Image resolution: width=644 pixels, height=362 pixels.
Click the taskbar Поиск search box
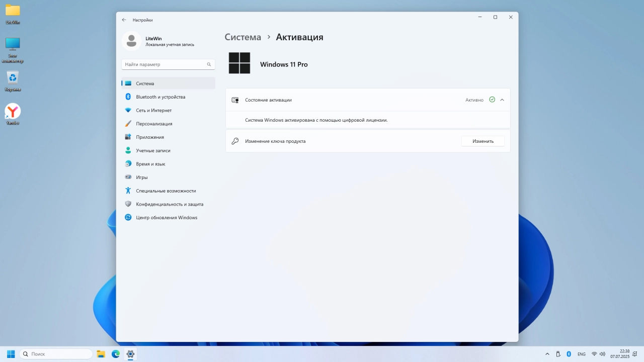pos(56,354)
